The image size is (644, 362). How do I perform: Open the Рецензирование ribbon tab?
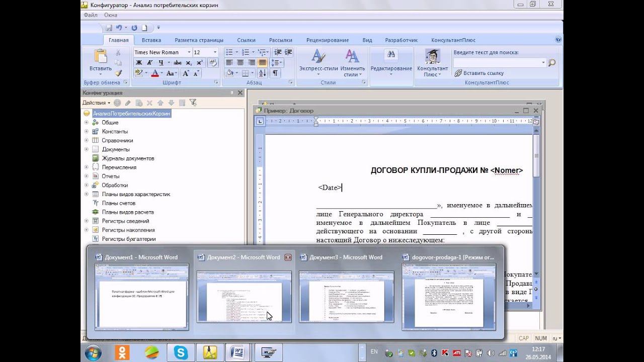pos(328,40)
